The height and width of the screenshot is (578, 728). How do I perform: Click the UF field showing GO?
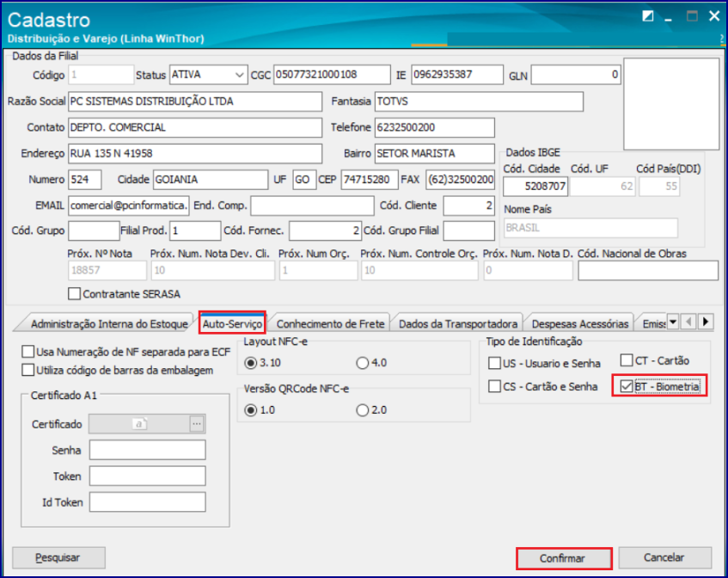[304, 180]
